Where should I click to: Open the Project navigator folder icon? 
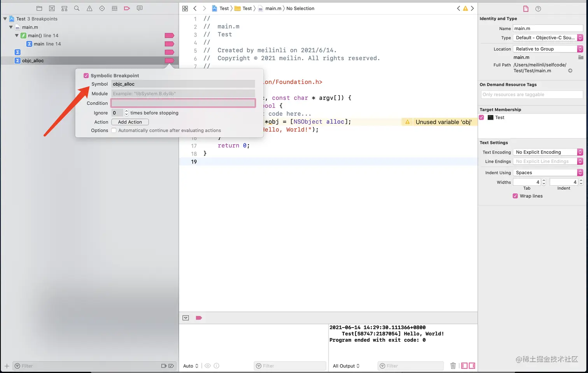point(39,8)
